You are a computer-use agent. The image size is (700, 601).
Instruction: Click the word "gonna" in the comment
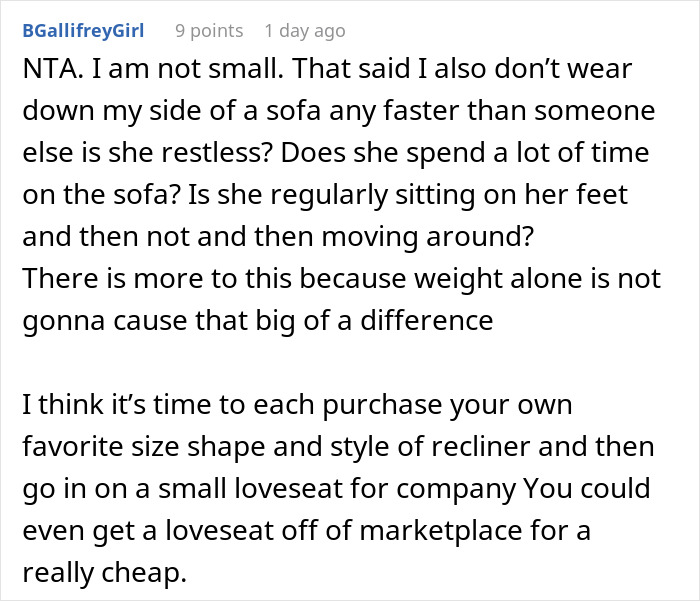(x=63, y=321)
